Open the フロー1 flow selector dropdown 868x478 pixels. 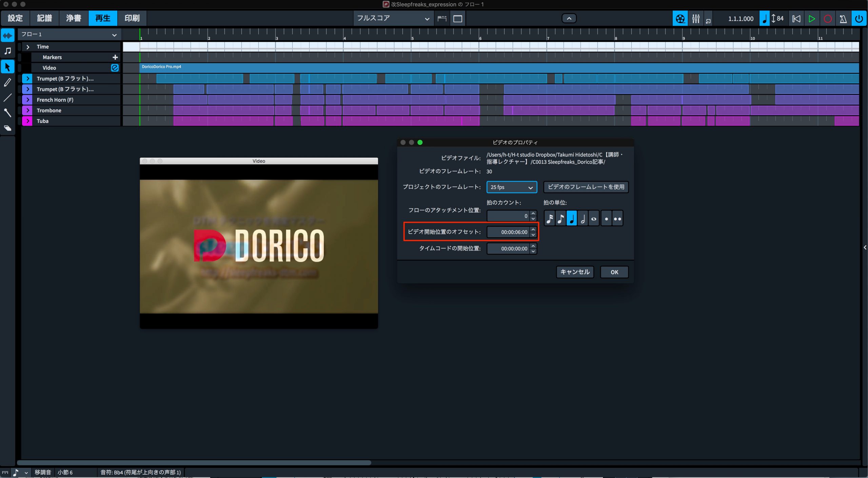[70, 35]
